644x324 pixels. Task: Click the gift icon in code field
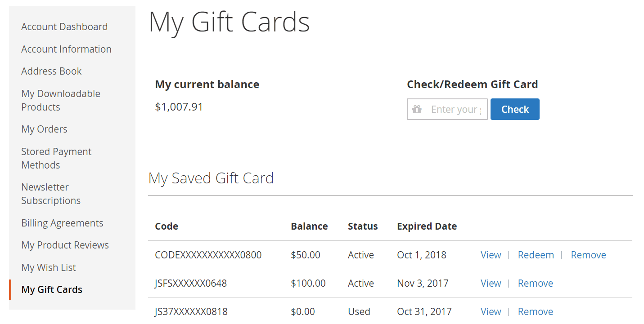pyautogui.click(x=417, y=109)
